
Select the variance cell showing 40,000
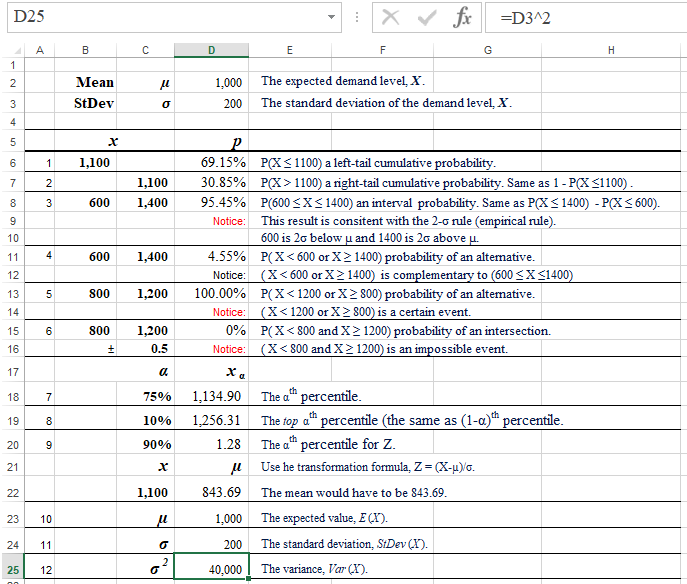click(211, 569)
